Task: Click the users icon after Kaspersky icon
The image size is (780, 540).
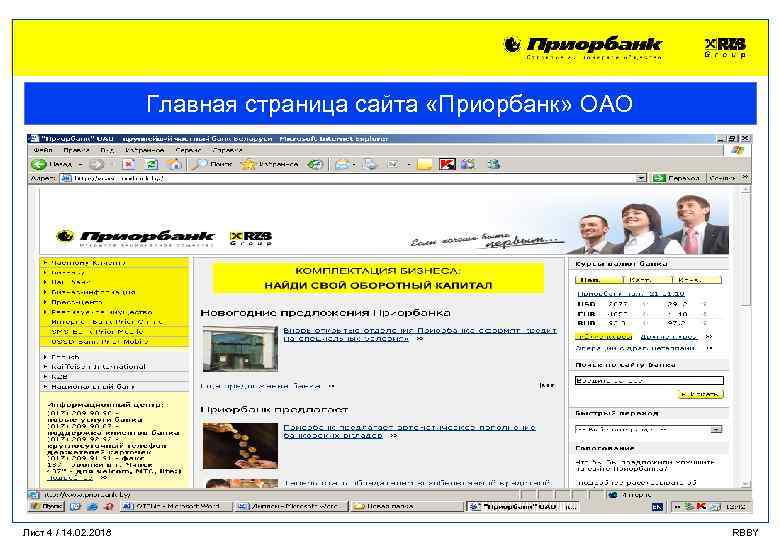Action: coord(468,164)
